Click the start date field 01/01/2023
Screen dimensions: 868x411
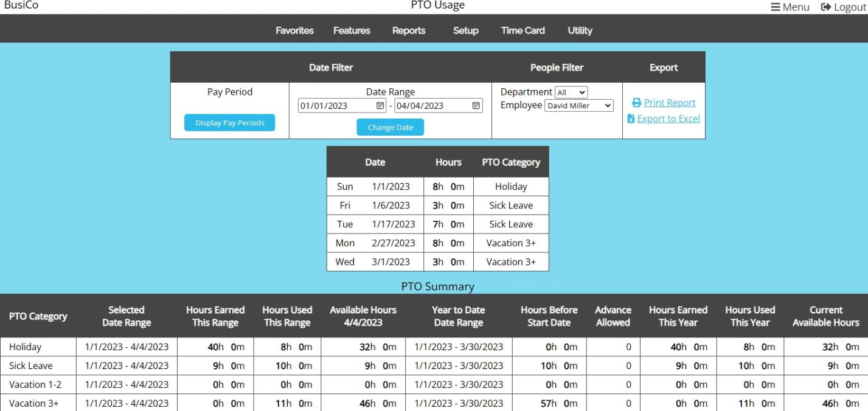click(335, 106)
